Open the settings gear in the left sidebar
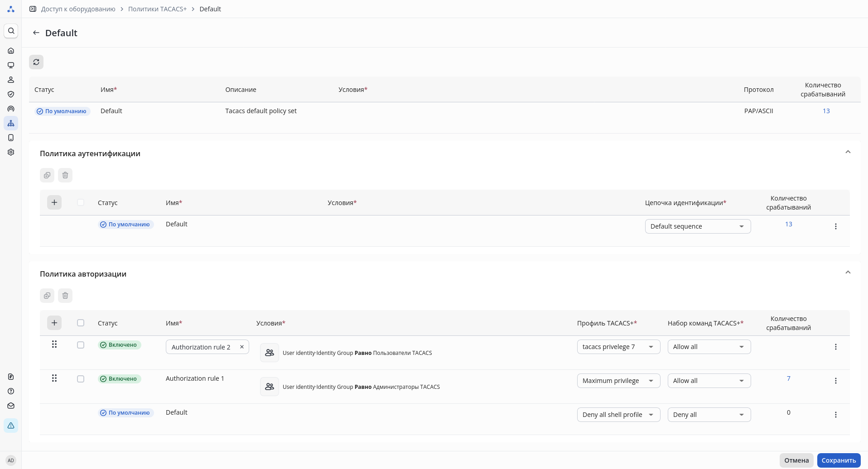 [x=11, y=152]
